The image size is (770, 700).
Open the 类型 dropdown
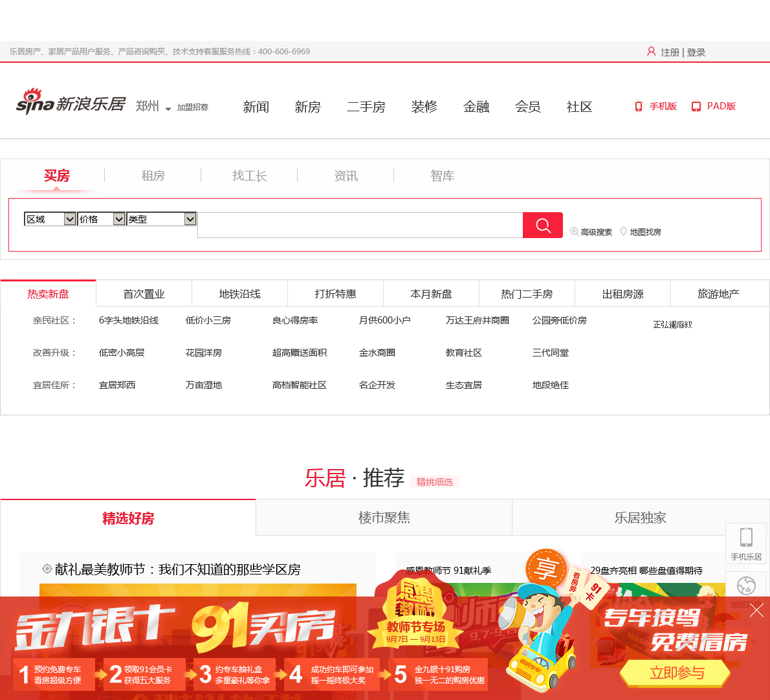pos(162,219)
